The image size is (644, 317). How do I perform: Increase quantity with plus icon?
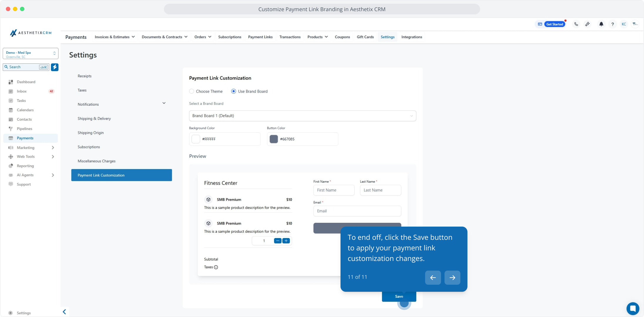[286, 241]
